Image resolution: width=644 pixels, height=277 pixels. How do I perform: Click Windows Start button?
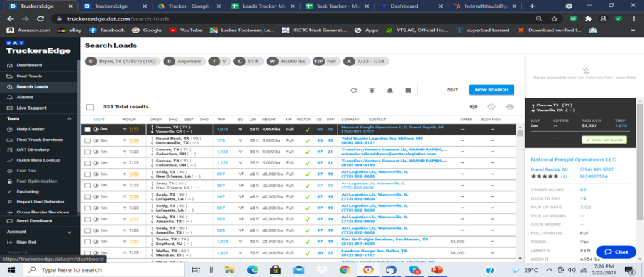[10, 270]
